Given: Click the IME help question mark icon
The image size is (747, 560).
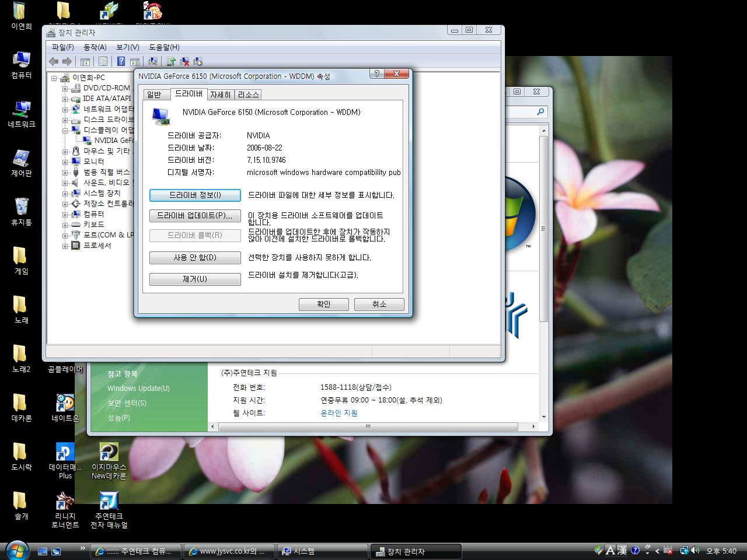Looking at the screenshot, I should coord(635,550).
